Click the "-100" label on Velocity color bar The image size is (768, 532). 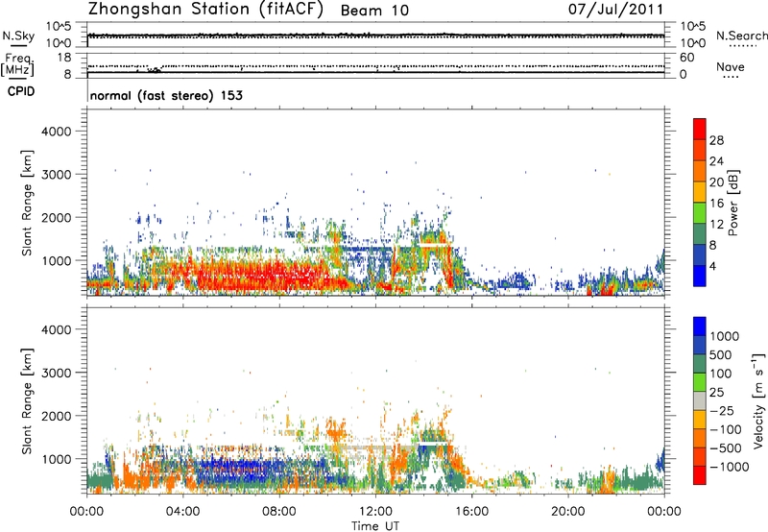[725, 429]
